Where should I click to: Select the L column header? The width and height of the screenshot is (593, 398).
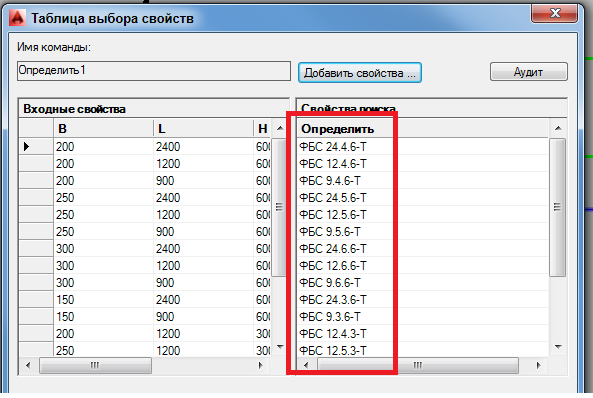203,129
